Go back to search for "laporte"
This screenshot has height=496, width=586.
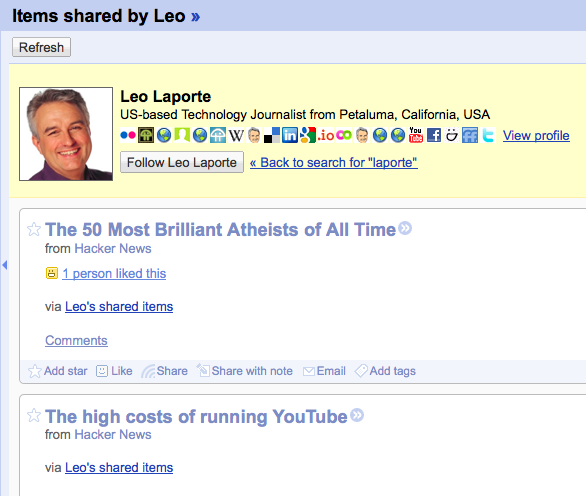334,162
